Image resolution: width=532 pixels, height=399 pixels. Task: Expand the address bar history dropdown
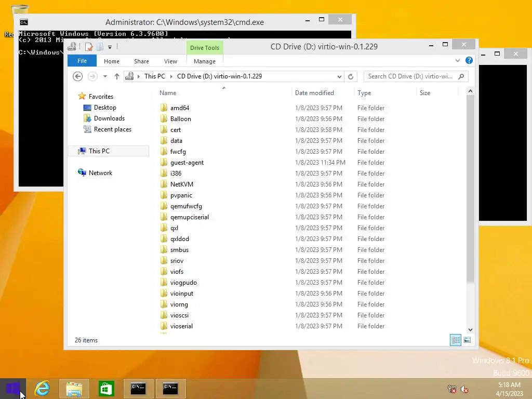[x=339, y=77]
